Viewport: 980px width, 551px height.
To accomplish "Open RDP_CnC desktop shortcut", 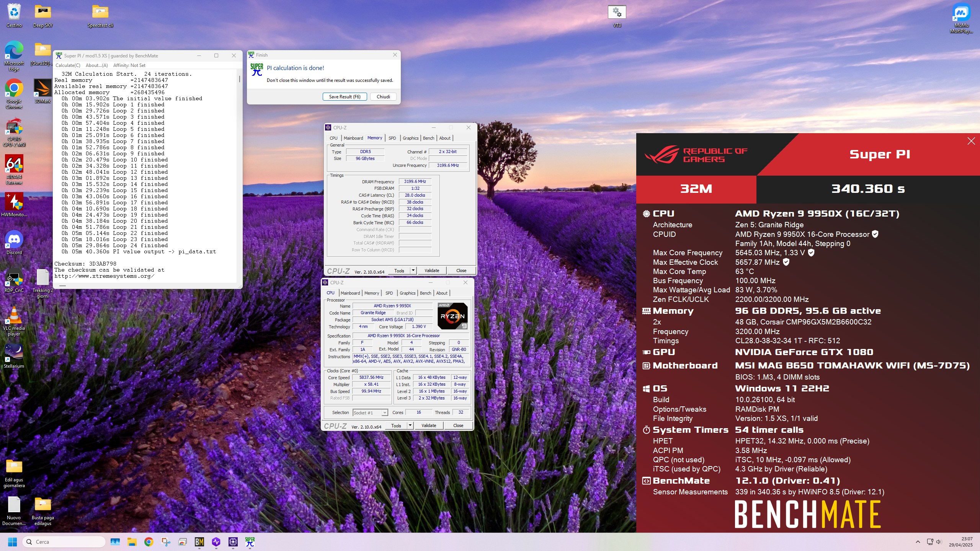I will coord(14,280).
